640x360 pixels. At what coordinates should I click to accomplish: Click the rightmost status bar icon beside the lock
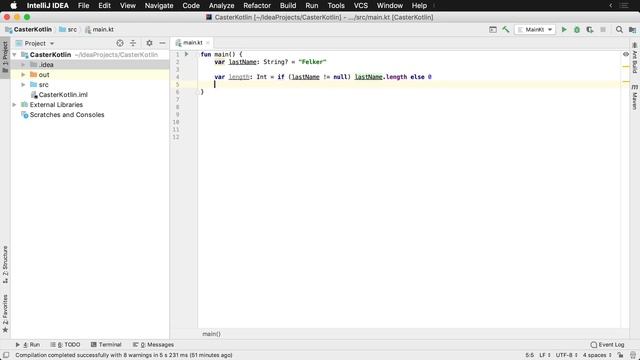point(633,355)
